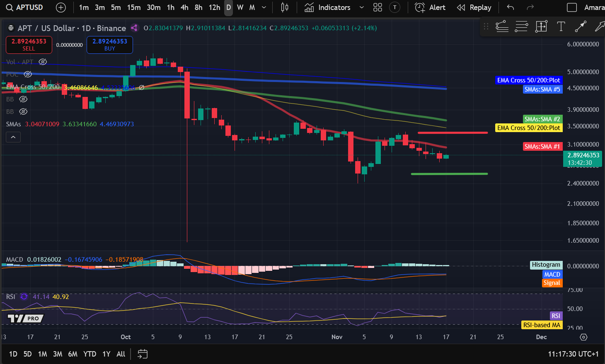
Task: Start bar Replay mode
Action: (474, 7)
